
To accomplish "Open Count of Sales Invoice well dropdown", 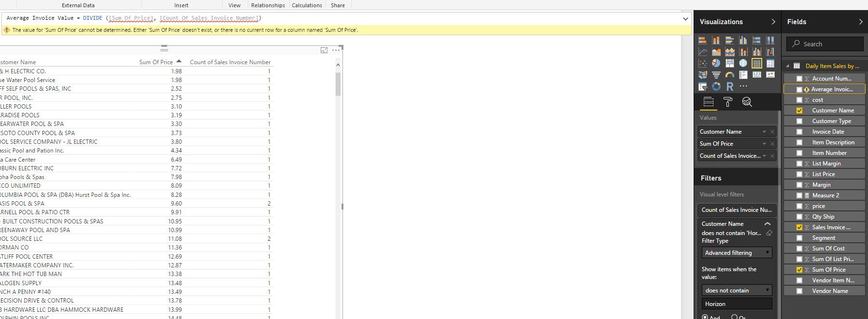I will coord(764,156).
